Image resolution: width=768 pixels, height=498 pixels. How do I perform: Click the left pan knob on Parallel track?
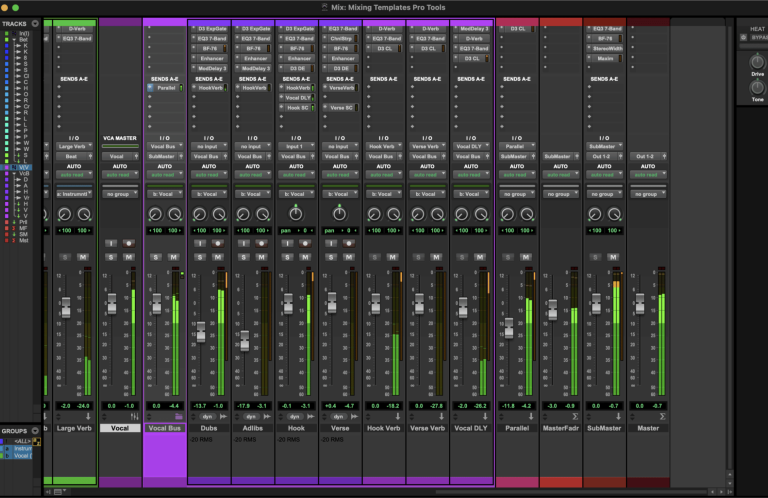coord(507,214)
